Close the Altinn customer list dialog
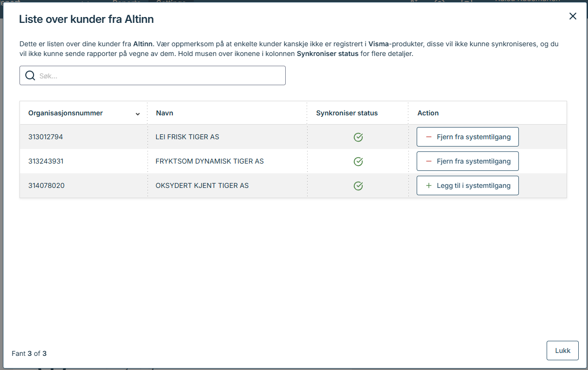The width and height of the screenshot is (588, 370). coord(572,16)
